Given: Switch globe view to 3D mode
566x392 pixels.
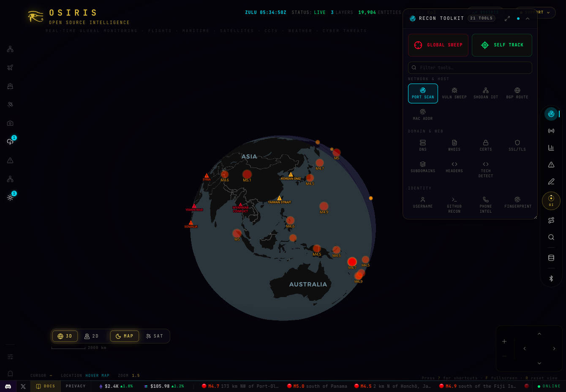Looking at the screenshot, I should pos(65,336).
